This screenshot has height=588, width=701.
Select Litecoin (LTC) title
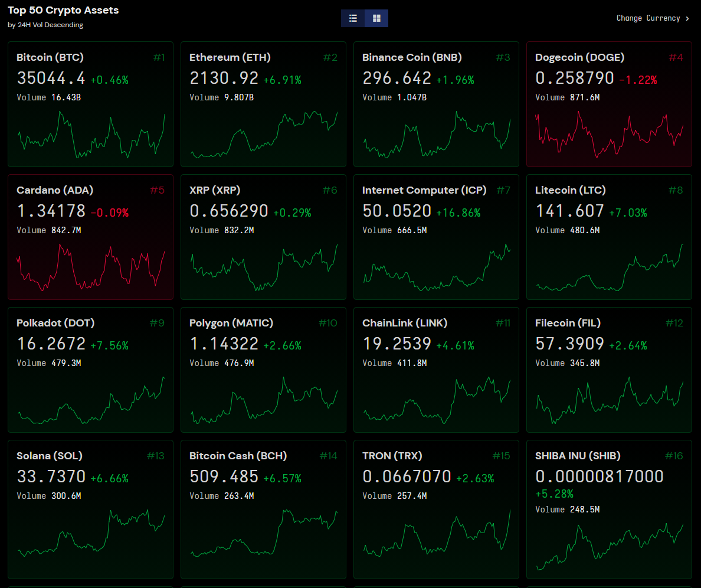point(570,190)
